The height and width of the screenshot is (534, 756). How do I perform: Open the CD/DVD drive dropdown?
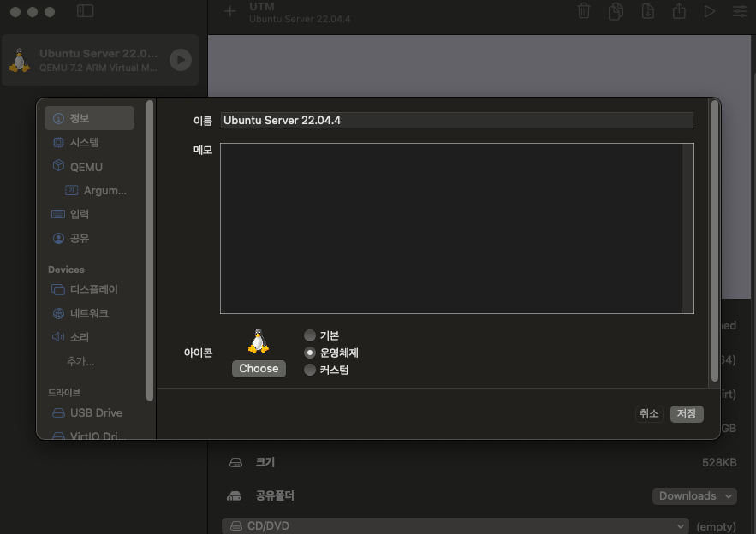pos(455,525)
